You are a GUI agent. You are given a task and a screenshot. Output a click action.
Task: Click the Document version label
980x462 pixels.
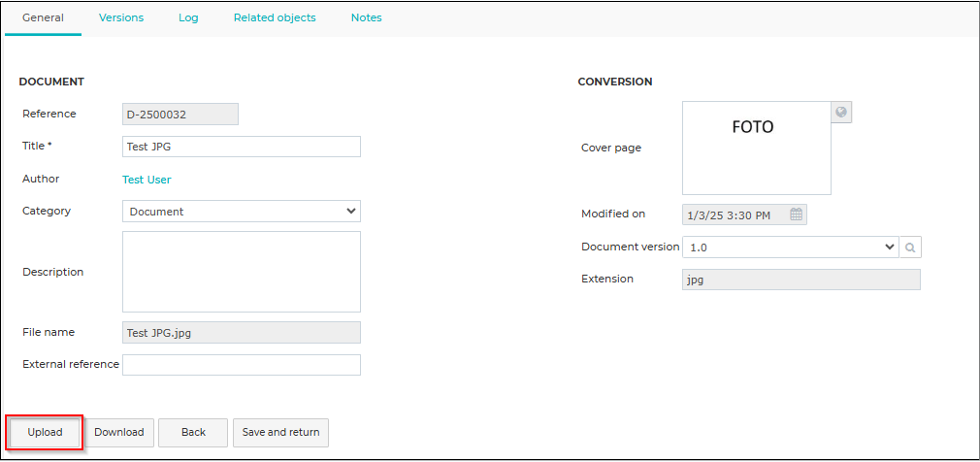click(x=630, y=247)
